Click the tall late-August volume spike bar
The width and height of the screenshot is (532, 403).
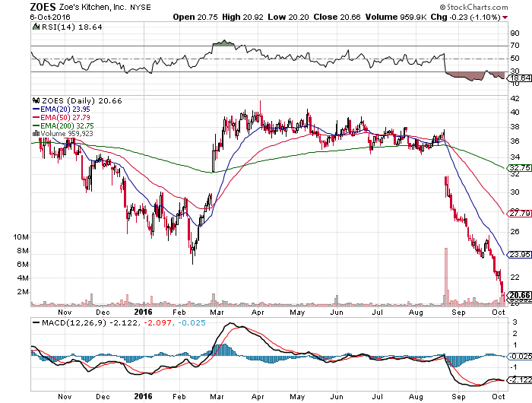click(446, 276)
